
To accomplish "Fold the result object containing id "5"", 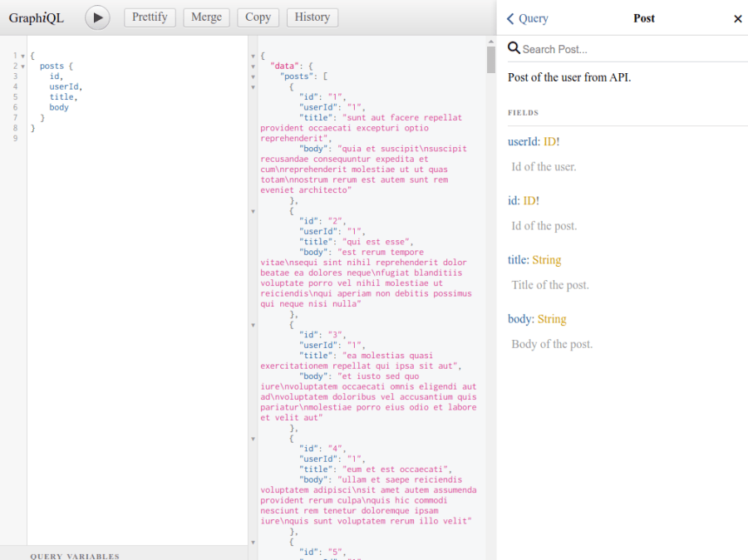I will (253, 543).
